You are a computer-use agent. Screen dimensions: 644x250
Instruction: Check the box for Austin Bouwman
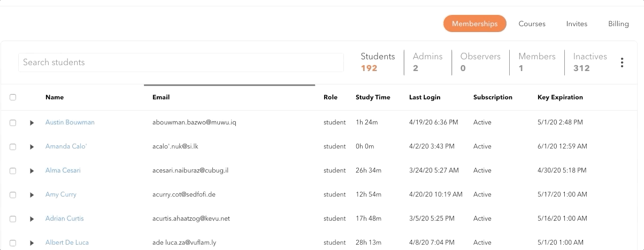coord(13,123)
